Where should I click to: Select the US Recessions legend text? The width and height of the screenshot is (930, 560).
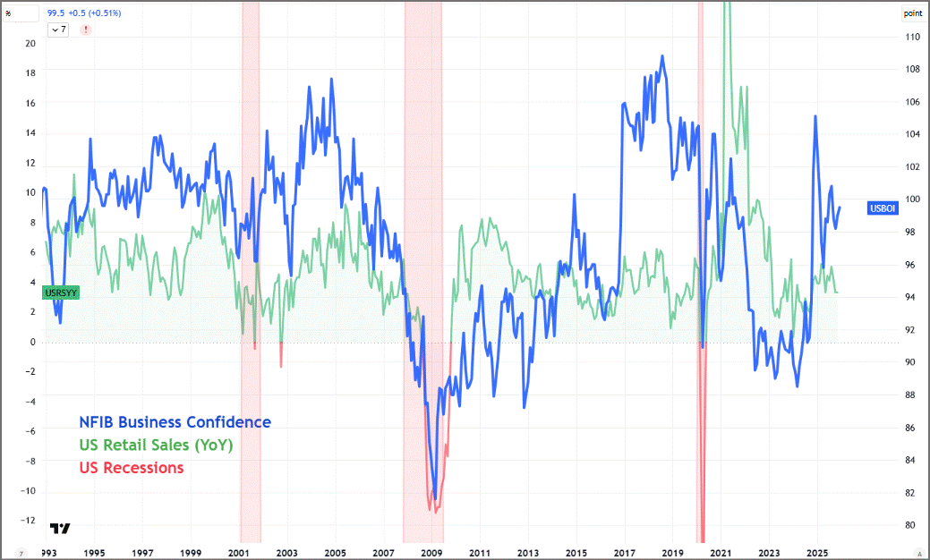tap(132, 468)
